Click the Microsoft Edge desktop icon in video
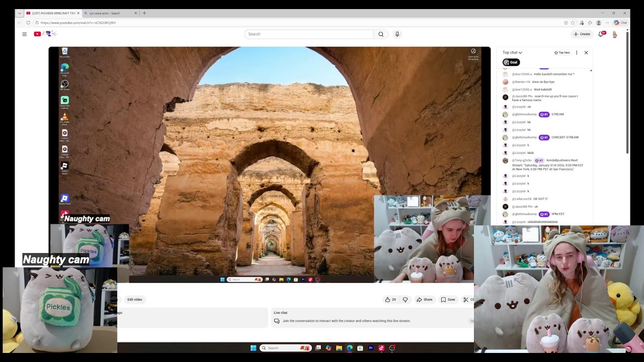Image resolution: width=644 pixels, height=362 pixels. pyautogui.click(x=64, y=69)
